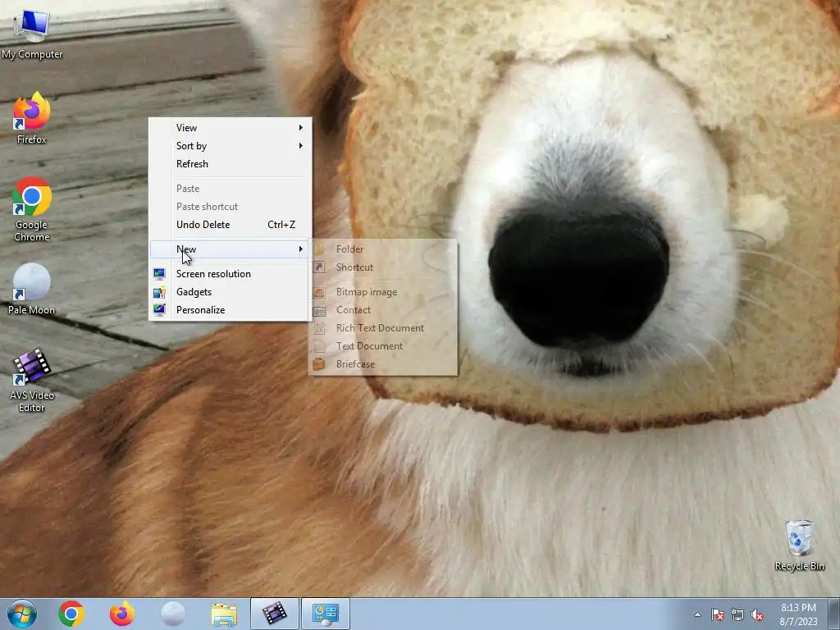Create a new Folder from the submenu
The height and width of the screenshot is (630, 840).
[383, 249]
